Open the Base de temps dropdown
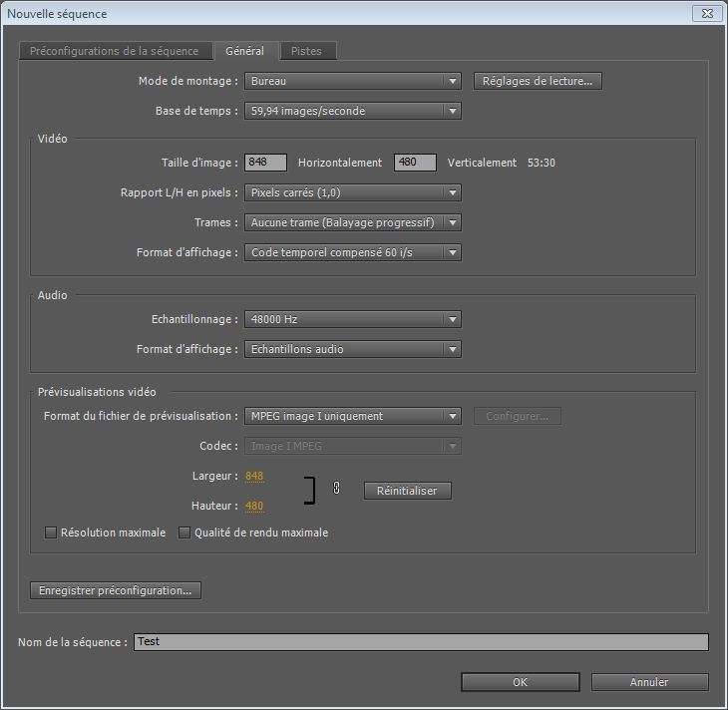This screenshot has height=710, width=728. pos(353,111)
